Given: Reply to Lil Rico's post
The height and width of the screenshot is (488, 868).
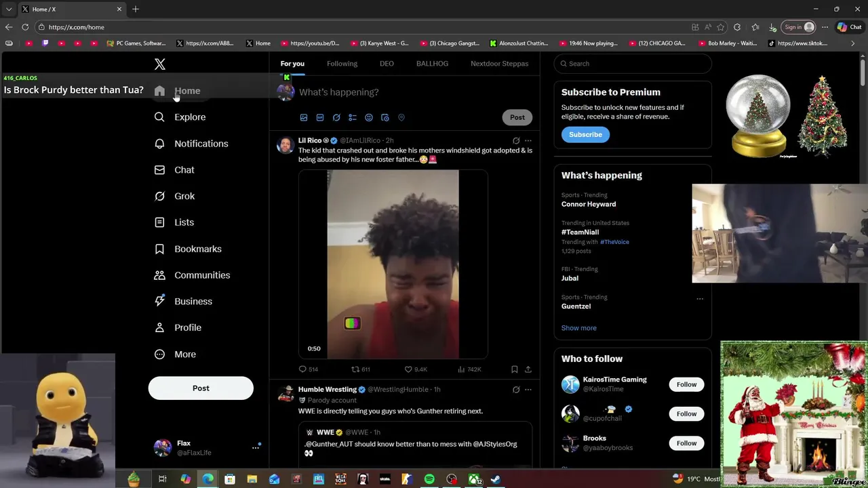Looking at the screenshot, I should coord(308,369).
